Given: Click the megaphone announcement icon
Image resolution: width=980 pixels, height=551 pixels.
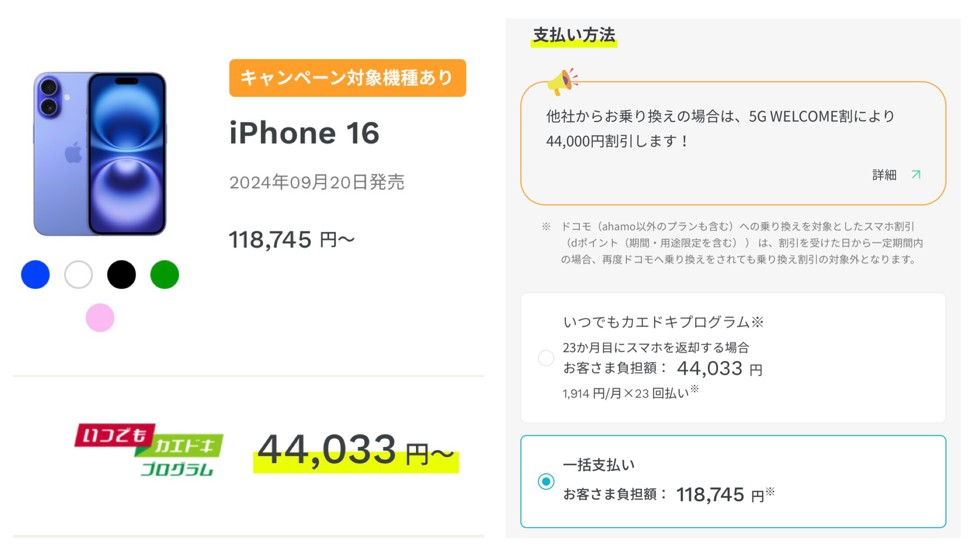Looking at the screenshot, I should (562, 82).
